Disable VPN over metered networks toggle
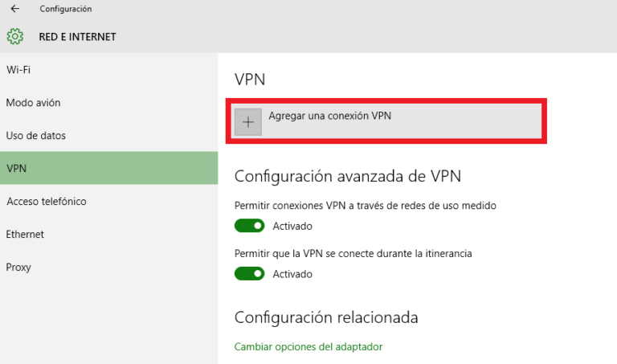The width and height of the screenshot is (617, 364). click(x=249, y=226)
